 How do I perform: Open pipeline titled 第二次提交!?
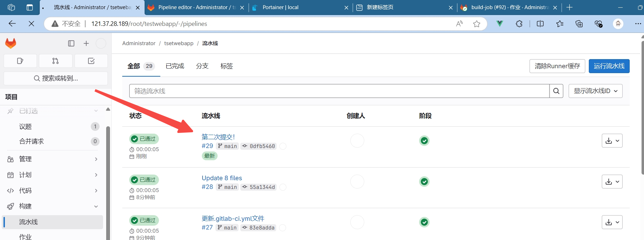pos(218,137)
